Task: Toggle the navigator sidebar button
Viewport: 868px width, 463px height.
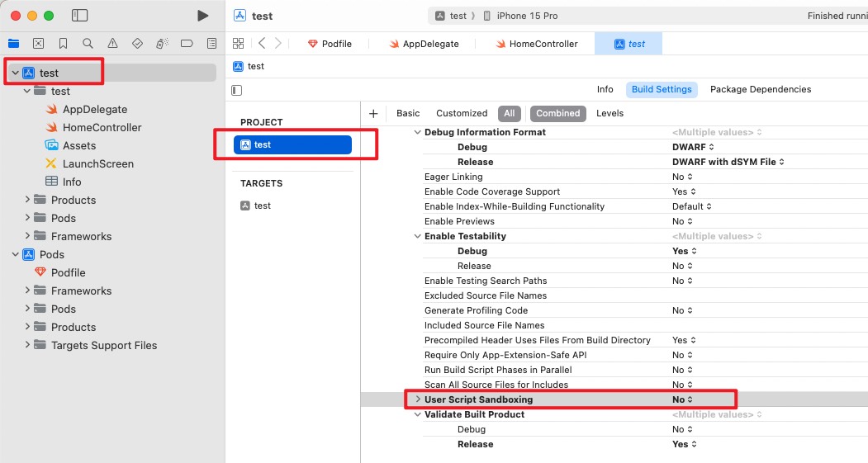Action: [80, 16]
